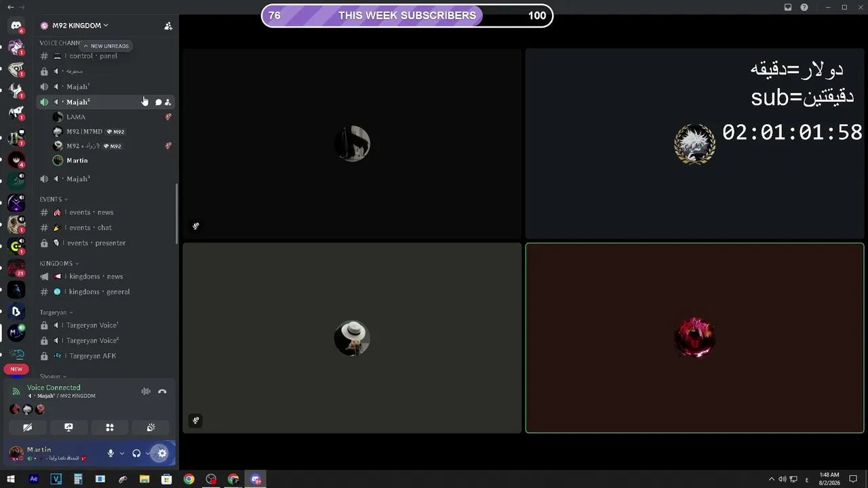Image resolution: width=868 pixels, height=488 pixels.
Task: Invite a friend to Majah² channel
Action: (x=167, y=102)
